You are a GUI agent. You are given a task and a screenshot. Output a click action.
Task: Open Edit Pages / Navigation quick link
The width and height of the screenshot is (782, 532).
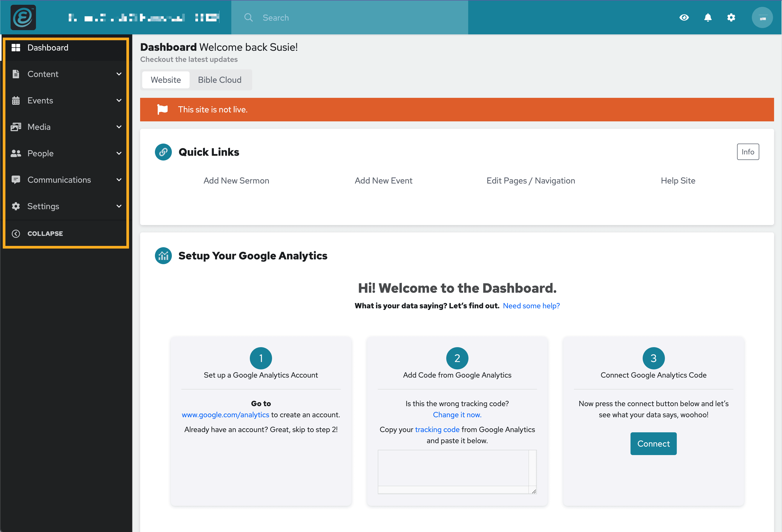point(531,181)
